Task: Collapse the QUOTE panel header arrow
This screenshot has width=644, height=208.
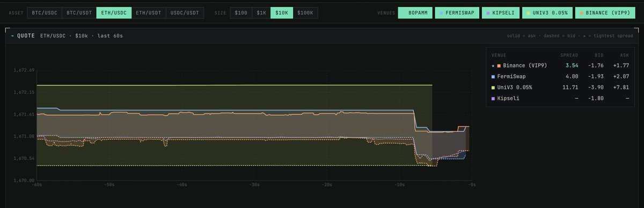Action: coord(13,36)
